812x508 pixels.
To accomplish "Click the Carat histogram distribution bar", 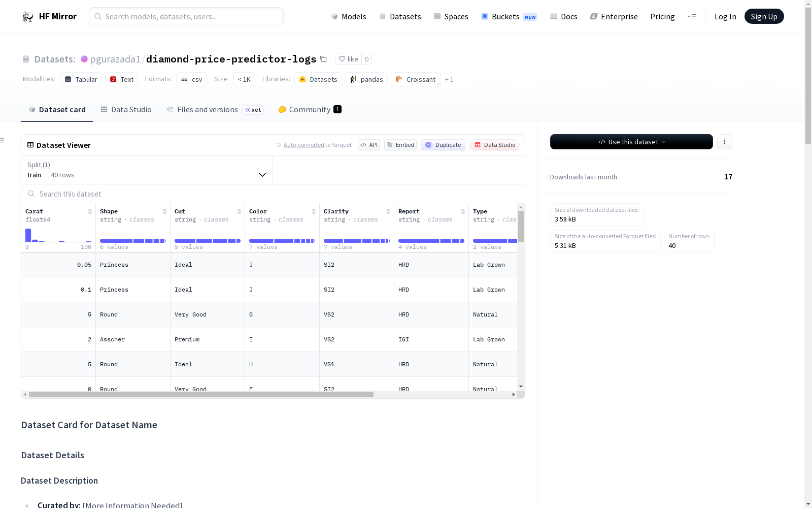I will point(58,235).
